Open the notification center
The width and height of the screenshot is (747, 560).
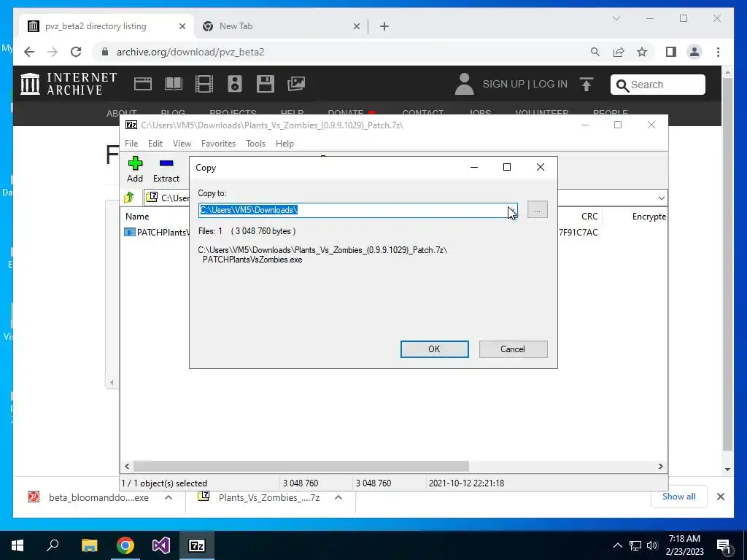(724, 545)
